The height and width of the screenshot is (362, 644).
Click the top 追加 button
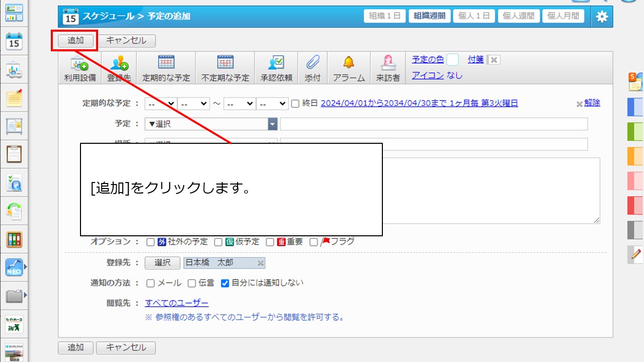coord(75,41)
